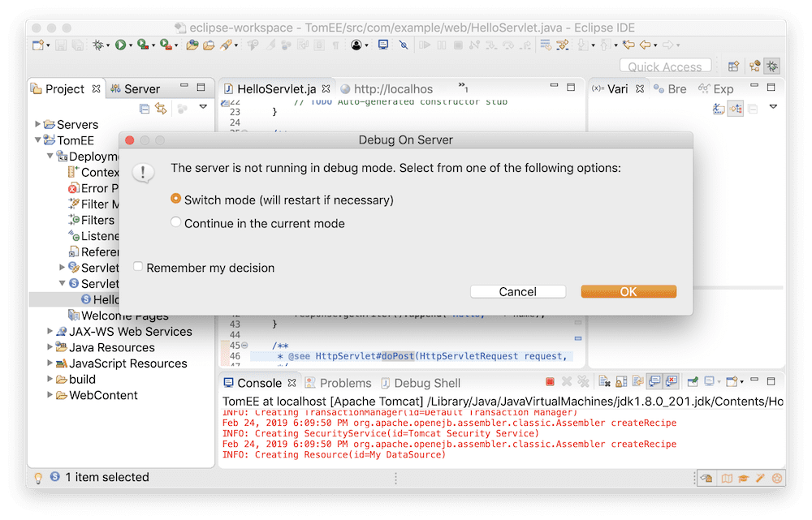This screenshot has height=520, width=812.
Task: Switch to the Breakpoints tab
Action: 670,89
